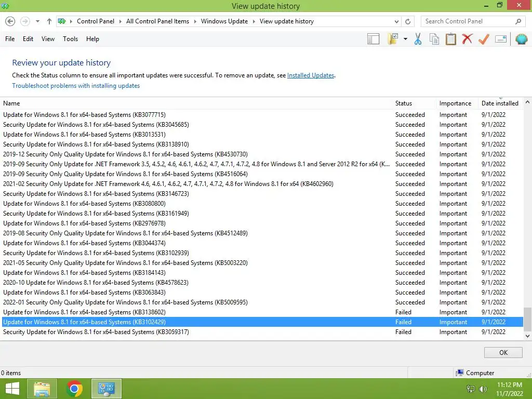Open the Installed Updates link
532x399 pixels.
coord(311,75)
